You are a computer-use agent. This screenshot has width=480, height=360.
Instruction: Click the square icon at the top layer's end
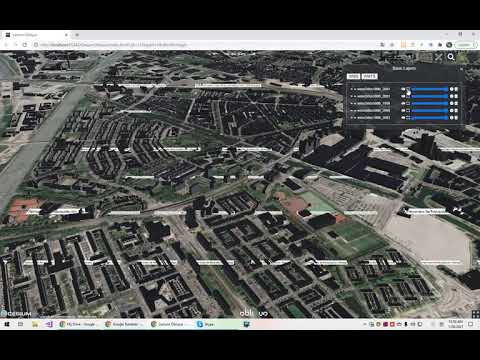(x=456, y=89)
